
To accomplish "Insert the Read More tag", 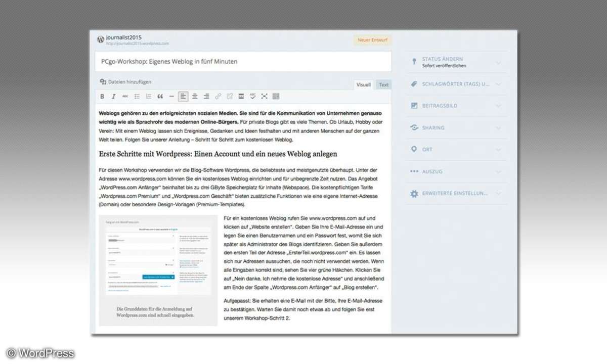I will (241, 96).
